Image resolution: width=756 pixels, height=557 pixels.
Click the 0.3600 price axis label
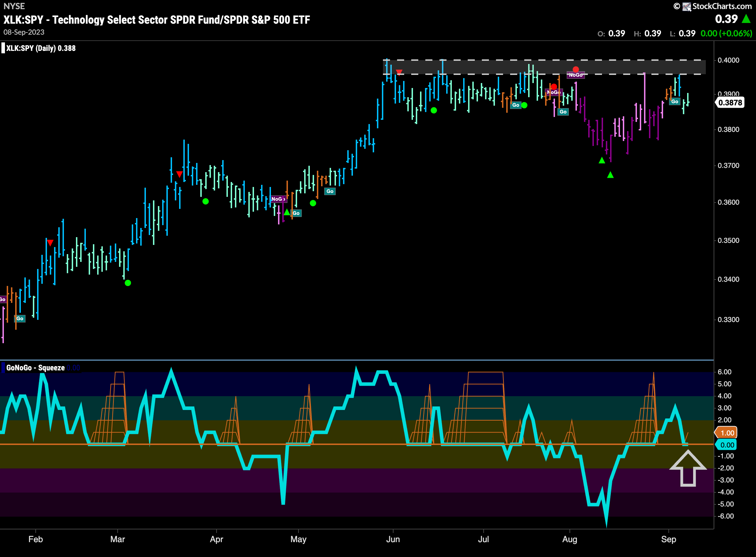click(728, 202)
